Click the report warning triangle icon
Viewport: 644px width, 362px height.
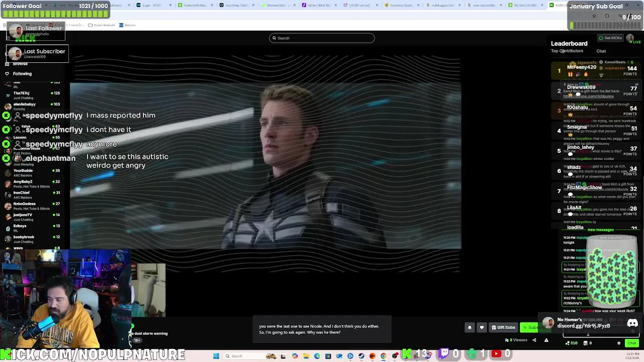546,340
